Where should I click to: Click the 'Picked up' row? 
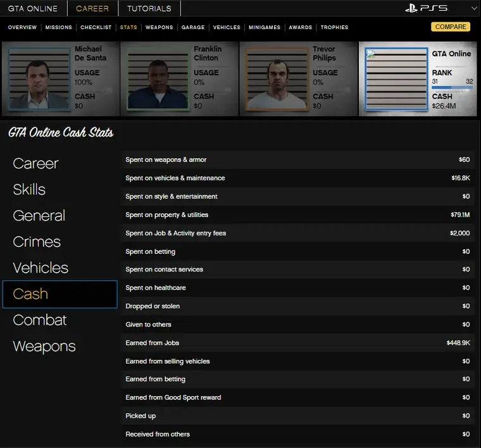coord(298,416)
